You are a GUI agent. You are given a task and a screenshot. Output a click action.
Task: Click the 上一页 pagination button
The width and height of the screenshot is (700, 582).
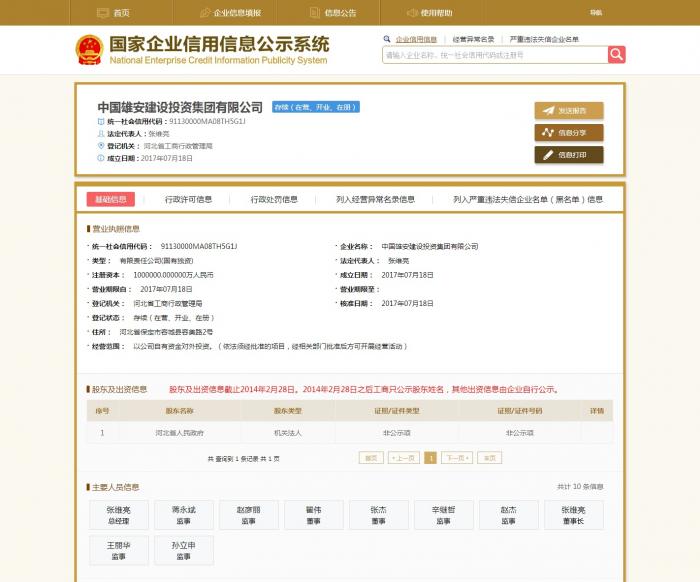[404, 458]
